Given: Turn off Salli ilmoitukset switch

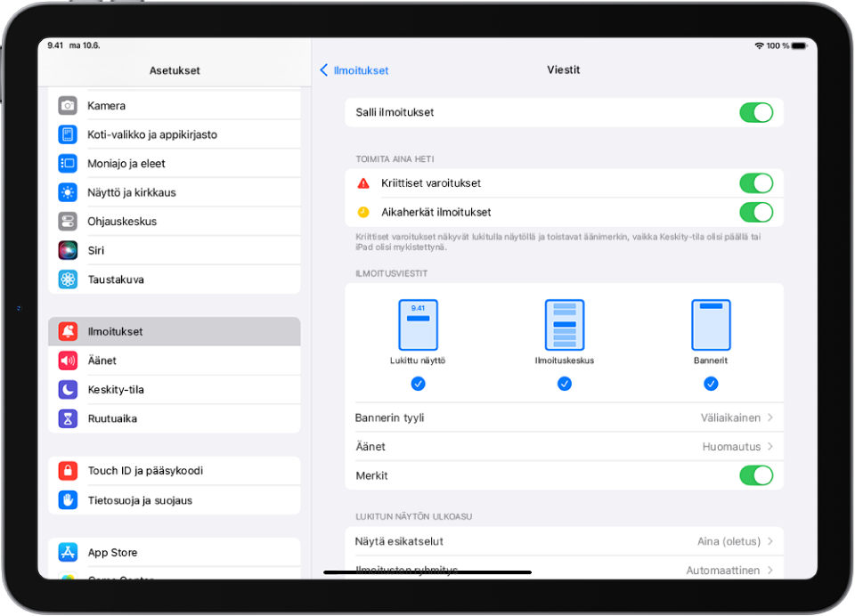Looking at the screenshot, I should point(756,113).
